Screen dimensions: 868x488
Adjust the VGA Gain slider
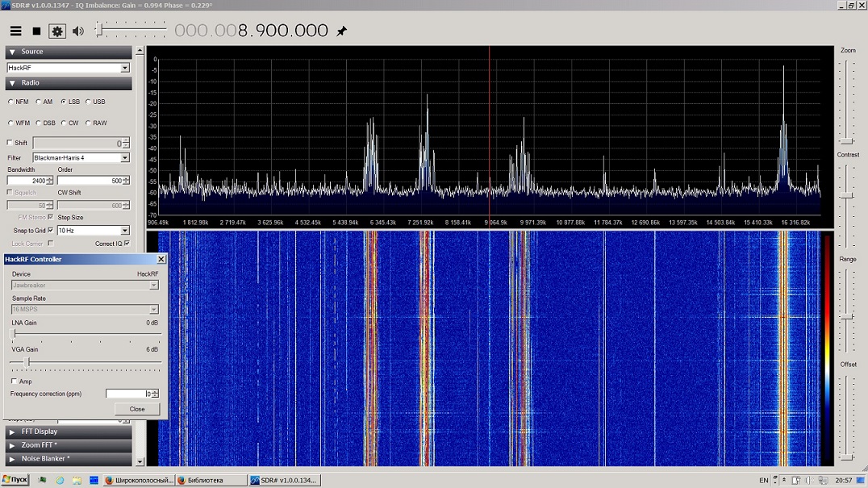coord(86,362)
